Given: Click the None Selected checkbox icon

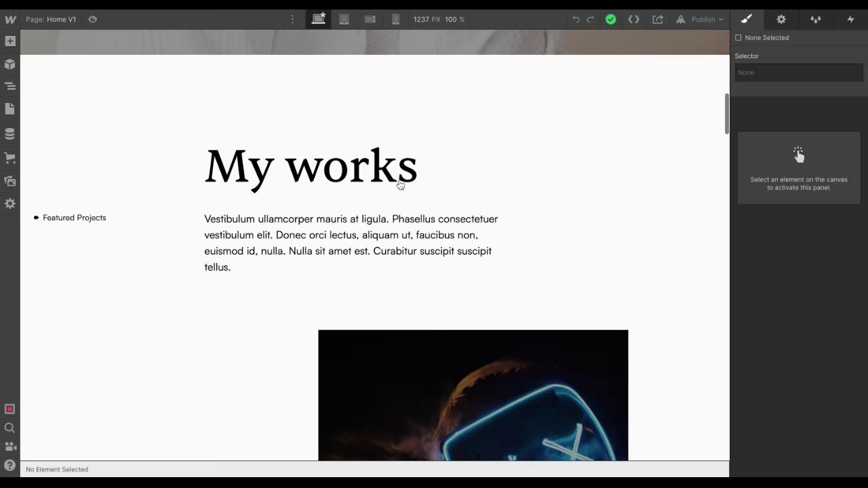Looking at the screenshot, I should click(x=738, y=37).
